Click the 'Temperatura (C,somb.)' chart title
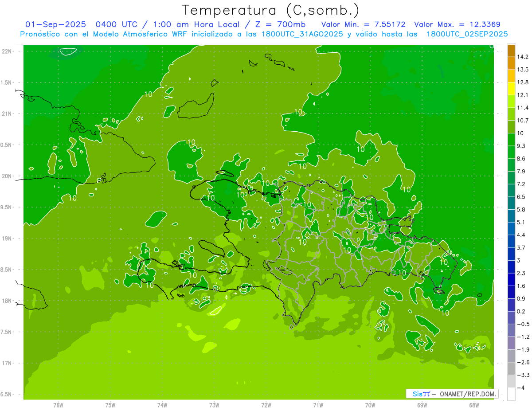532x411 pixels. [x=271, y=10]
